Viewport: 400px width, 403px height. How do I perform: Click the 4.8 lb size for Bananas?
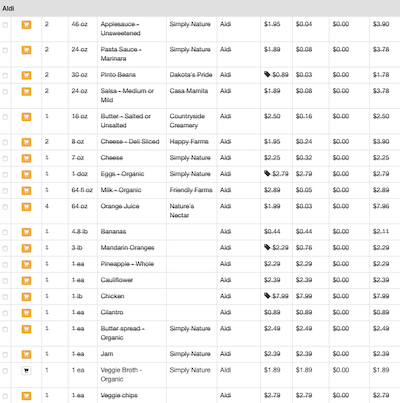[80, 232]
